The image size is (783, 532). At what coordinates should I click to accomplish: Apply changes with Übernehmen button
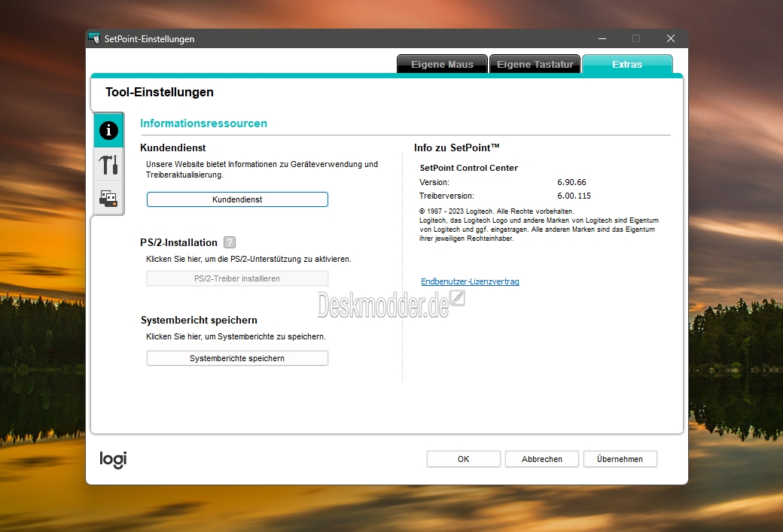pos(620,459)
